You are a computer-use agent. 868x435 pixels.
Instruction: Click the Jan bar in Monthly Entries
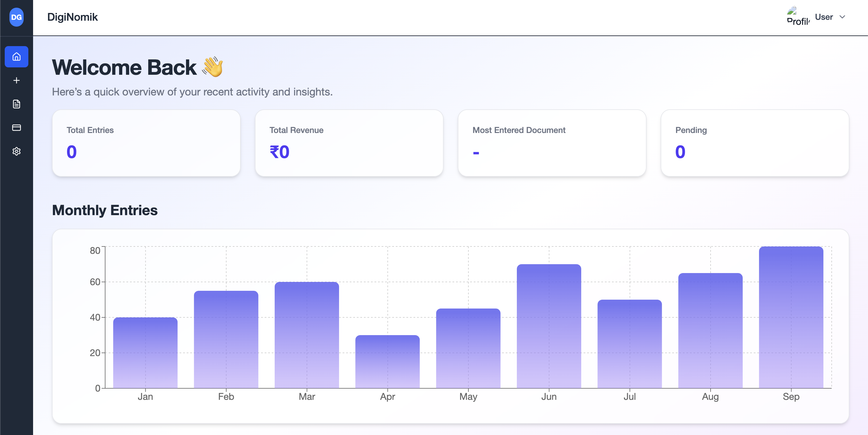click(145, 354)
